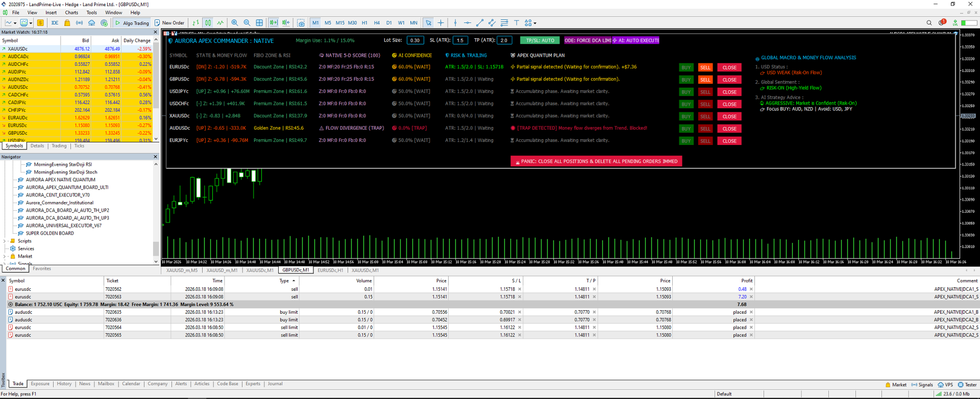
Task: Open the chart type dropdown arrow
Action: [x=15, y=23]
